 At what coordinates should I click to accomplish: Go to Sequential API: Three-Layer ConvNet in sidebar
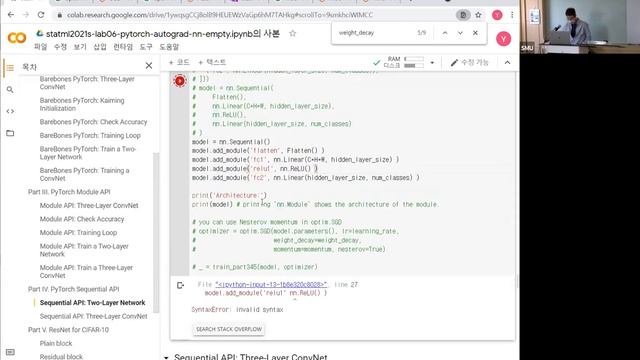click(93, 316)
